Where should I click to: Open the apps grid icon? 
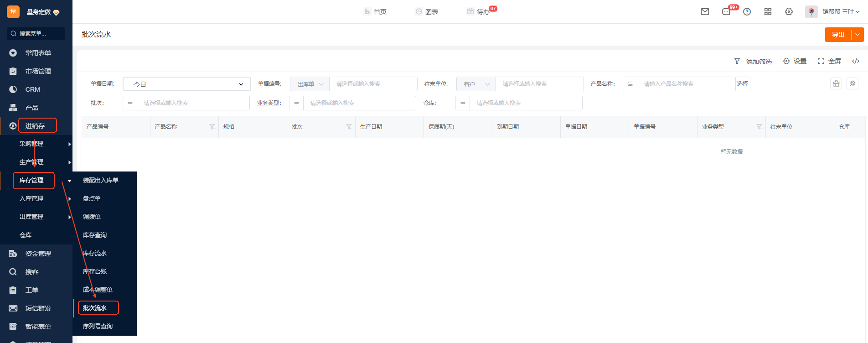click(x=768, y=12)
